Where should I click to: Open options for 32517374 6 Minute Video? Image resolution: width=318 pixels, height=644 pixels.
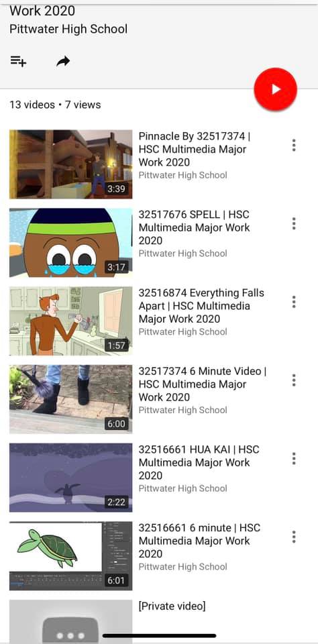pos(294,380)
